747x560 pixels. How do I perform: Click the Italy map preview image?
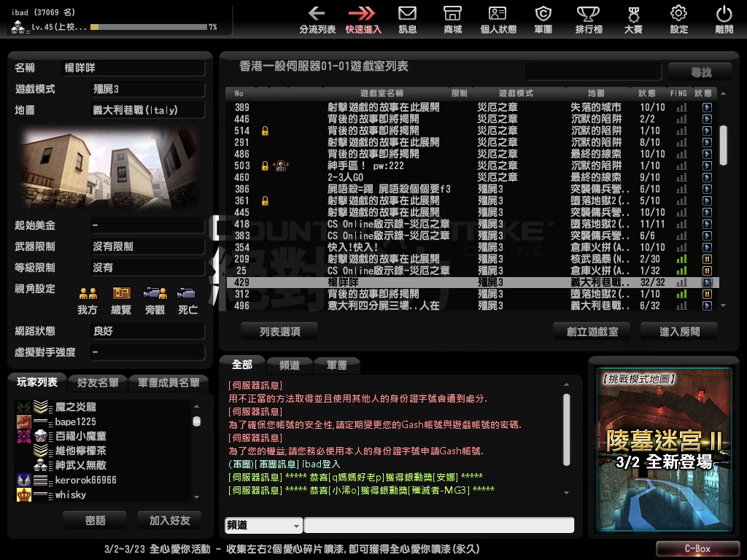point(110,167)
